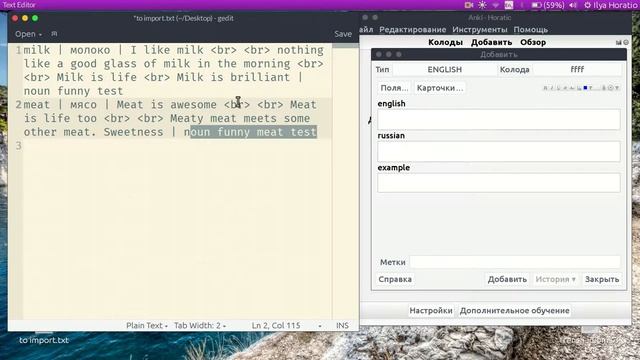Click the Настройки button in Anki
640x360 pixels.
click(431, 310)
